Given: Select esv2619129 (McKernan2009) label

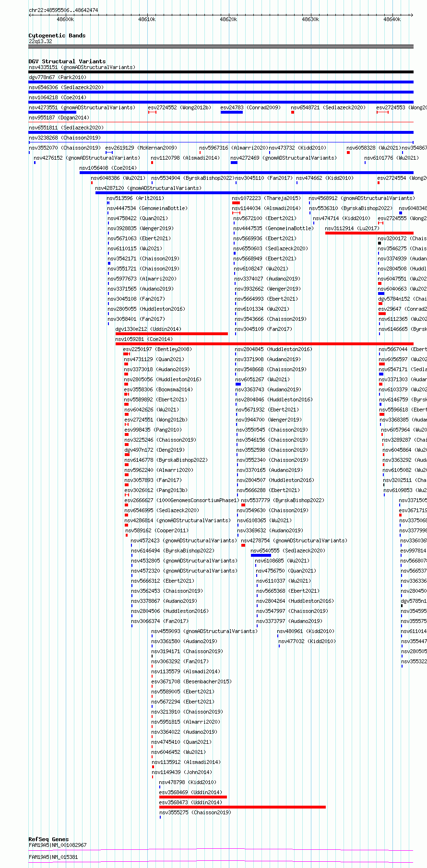Looking at the screenshot, I should pos(141,148).
